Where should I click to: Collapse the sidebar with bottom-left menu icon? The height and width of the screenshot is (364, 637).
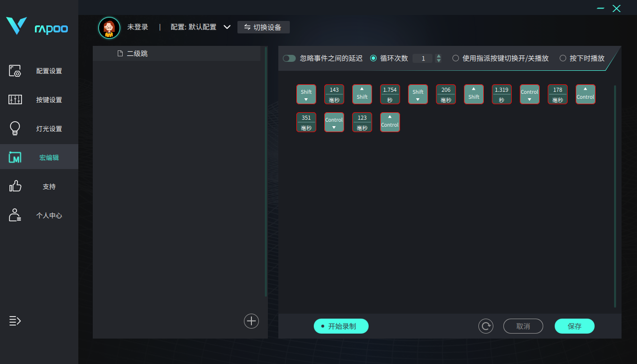point(15,321)
